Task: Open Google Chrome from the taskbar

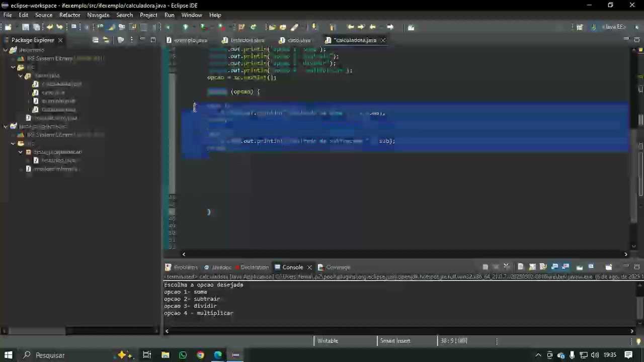Action: pos(200,355)
